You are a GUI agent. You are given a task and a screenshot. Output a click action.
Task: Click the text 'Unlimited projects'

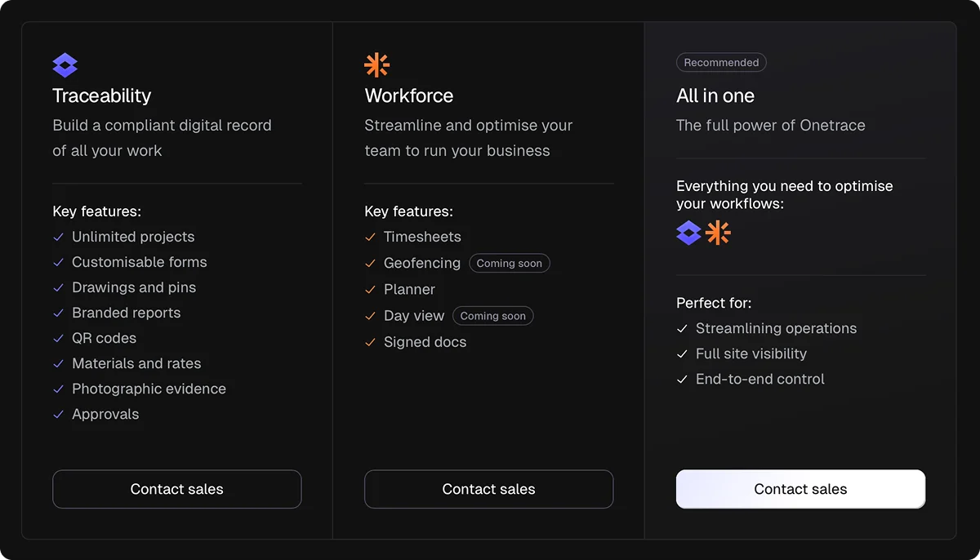point(133,237)
